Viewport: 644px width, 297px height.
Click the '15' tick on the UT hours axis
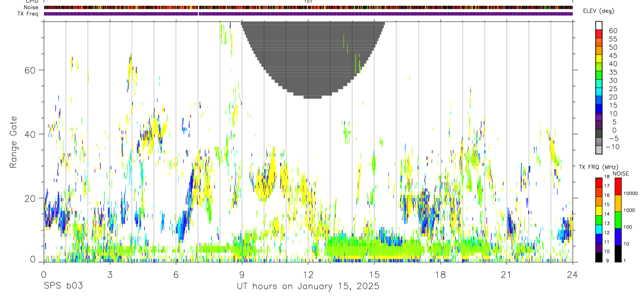pyautogui.click(x=374, y=274)
